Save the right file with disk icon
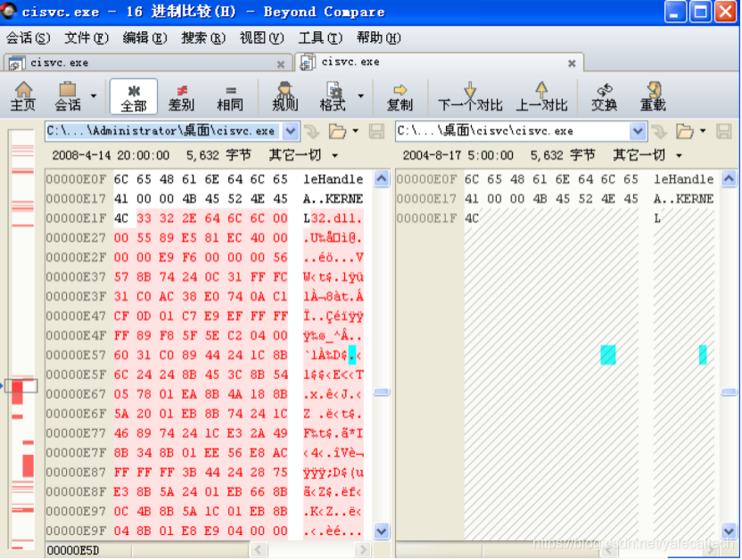The height and width of the screenshot is (560, 742). pos(724,131)
